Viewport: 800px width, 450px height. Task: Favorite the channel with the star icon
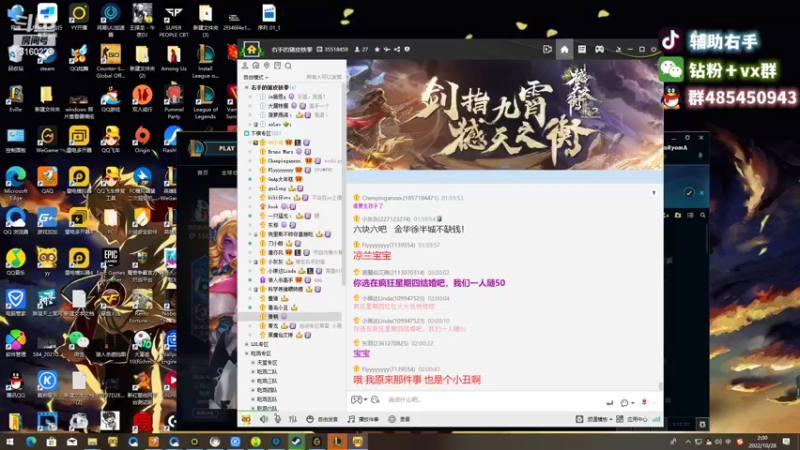pyautogui.click(x=377, y=49)
